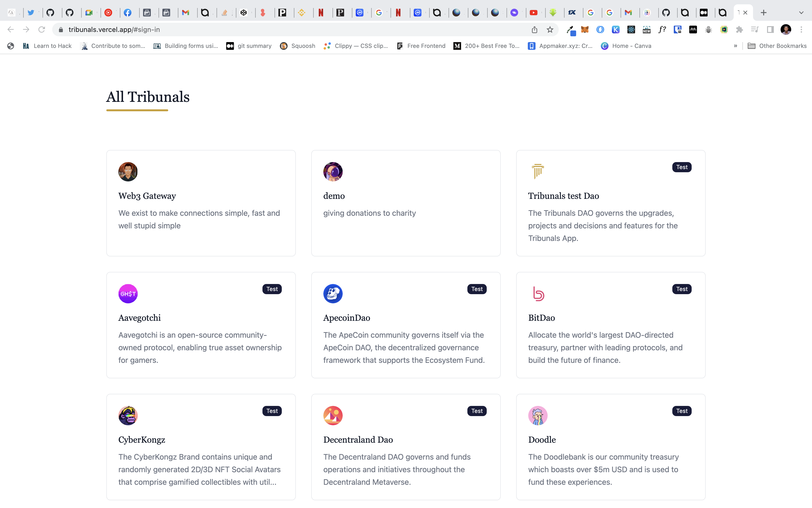The height and width of the screenshot is (508, 812).
Task: Open the Other Bookmarks folder
Action: pos(777,46)
